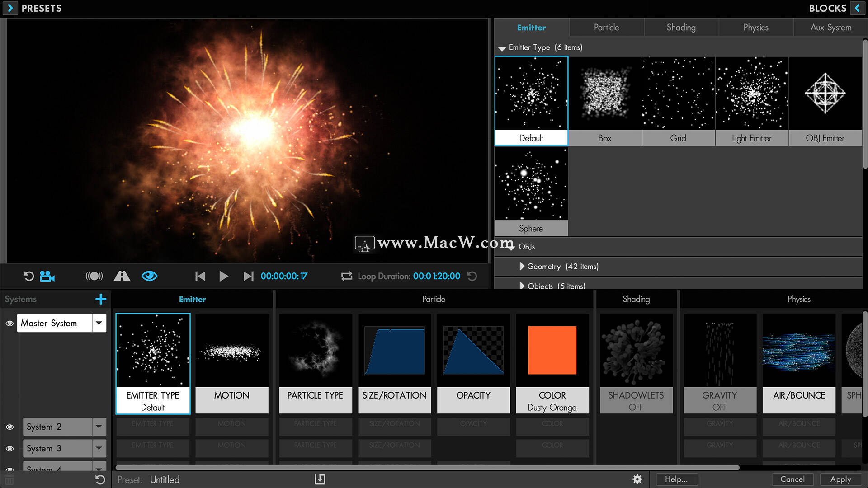Open settings via the gear icon at bottom
Image resolution: width=868 pixels, height=488 pixels.
click(637, 479)
